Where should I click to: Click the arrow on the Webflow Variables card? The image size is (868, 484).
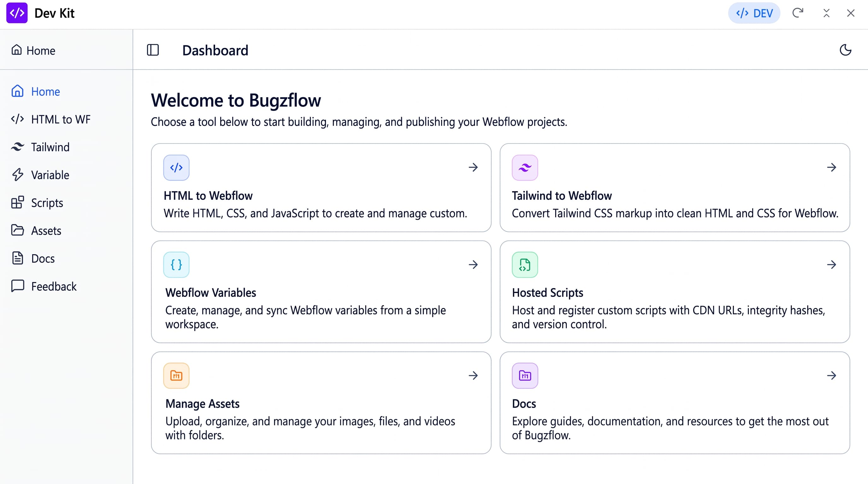point(473,265)
